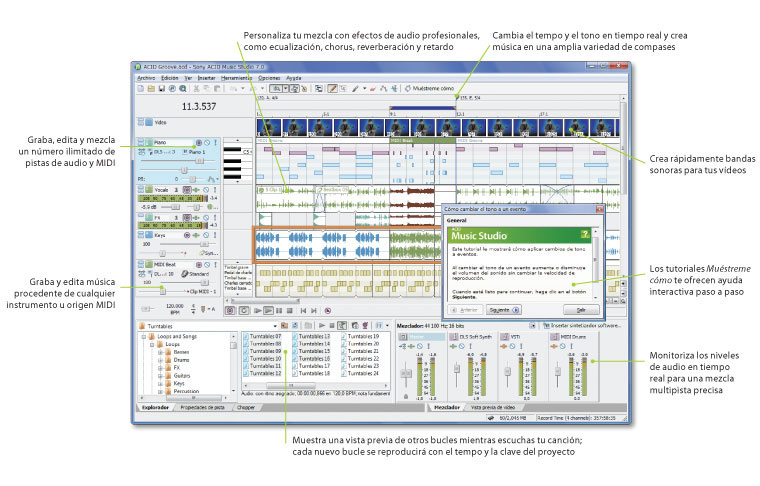This screenshot has width=760, height=486.
Task: Open the Archivo menu
Action: 146,78
